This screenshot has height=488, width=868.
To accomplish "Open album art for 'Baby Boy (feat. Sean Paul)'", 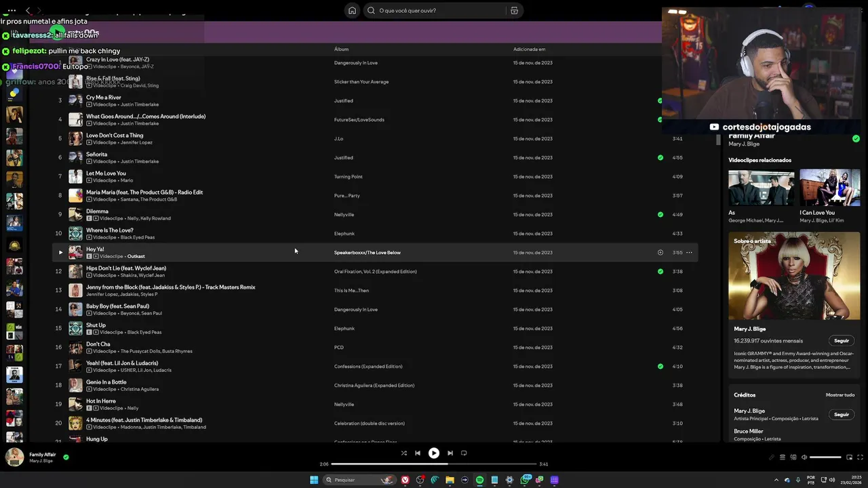I will point(75,309).
